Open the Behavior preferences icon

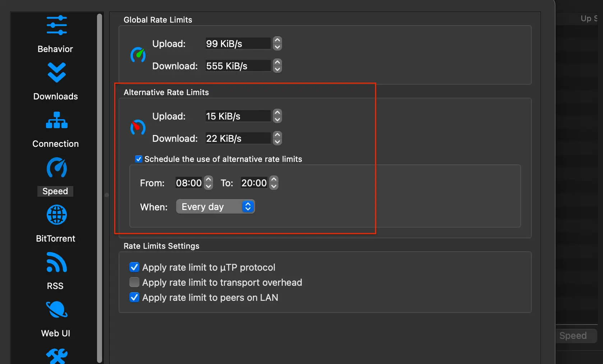click(x=57, y=25)
